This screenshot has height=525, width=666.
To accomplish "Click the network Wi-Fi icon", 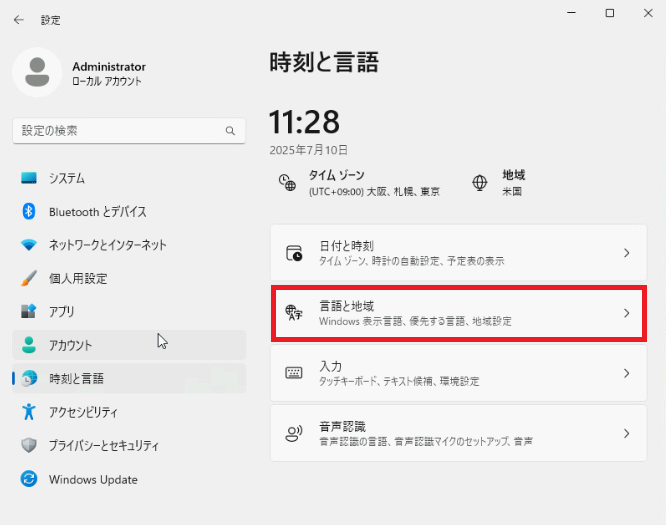I will coord(29,245).
